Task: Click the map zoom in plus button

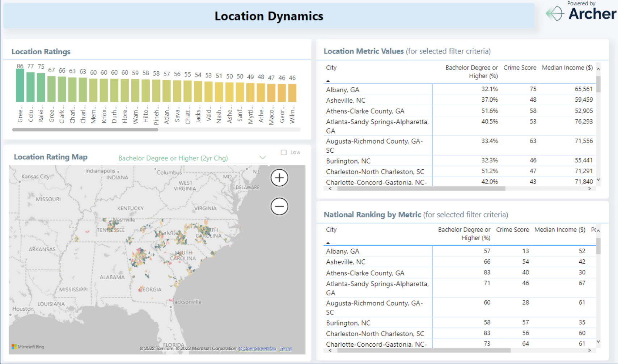Action: 279,178
